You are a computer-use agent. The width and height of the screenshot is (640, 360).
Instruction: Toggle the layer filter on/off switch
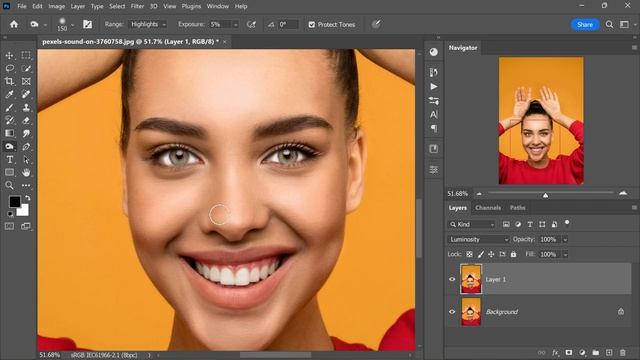(567, 223)
